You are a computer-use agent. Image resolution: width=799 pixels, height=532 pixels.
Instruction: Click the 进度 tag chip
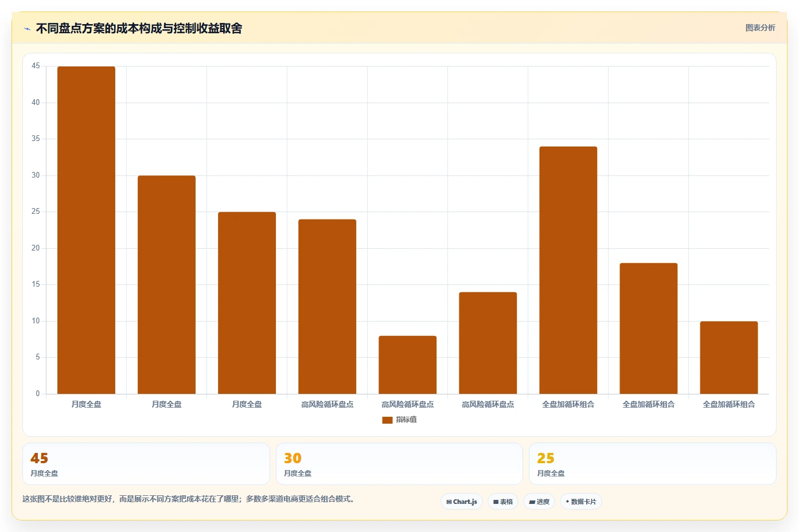539,502
